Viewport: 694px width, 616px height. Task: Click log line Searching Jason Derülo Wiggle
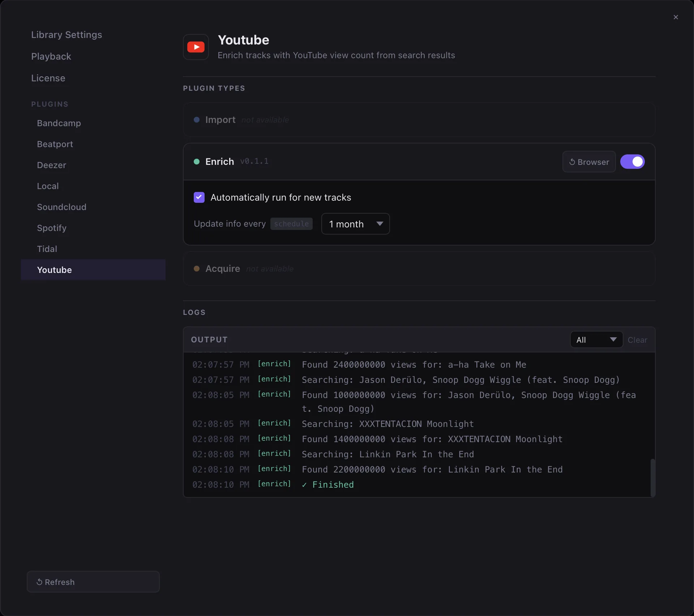point(419,380)
